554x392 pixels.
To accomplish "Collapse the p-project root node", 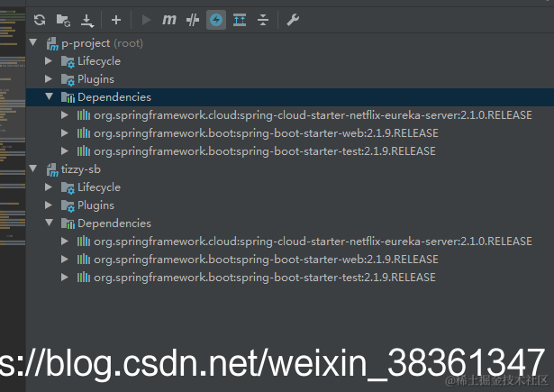I will tap(33, 42).
